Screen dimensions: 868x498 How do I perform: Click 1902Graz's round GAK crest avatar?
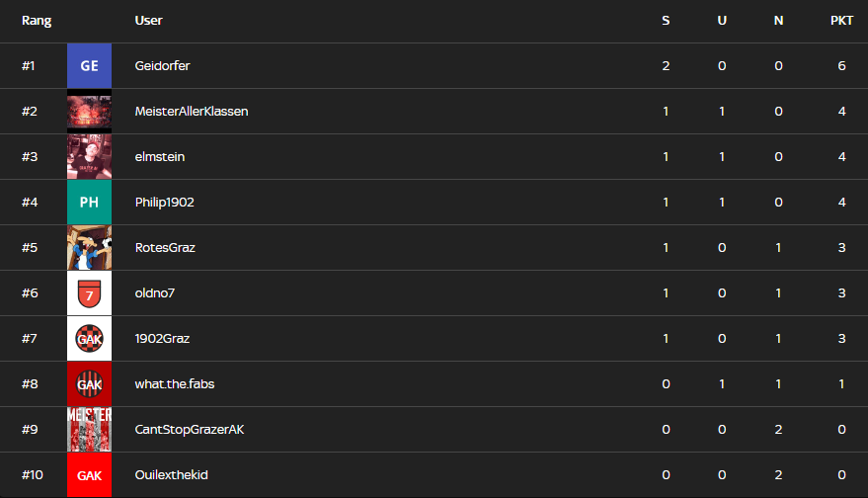(89, 339)
